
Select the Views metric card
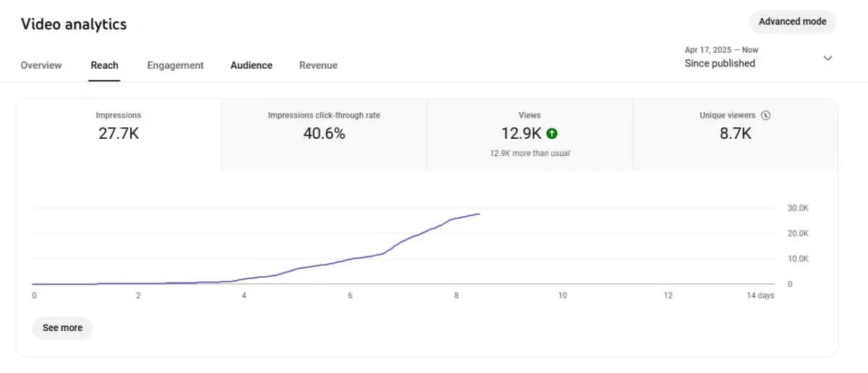(x=529, y=134)
